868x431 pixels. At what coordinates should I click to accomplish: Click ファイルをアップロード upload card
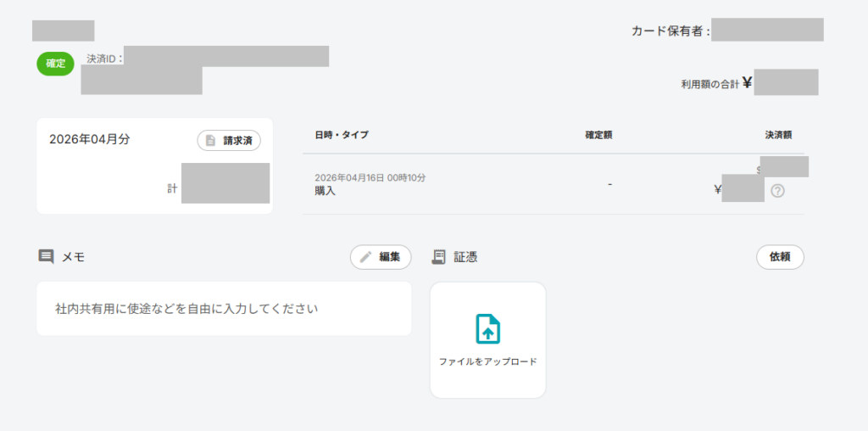(487, 340)
